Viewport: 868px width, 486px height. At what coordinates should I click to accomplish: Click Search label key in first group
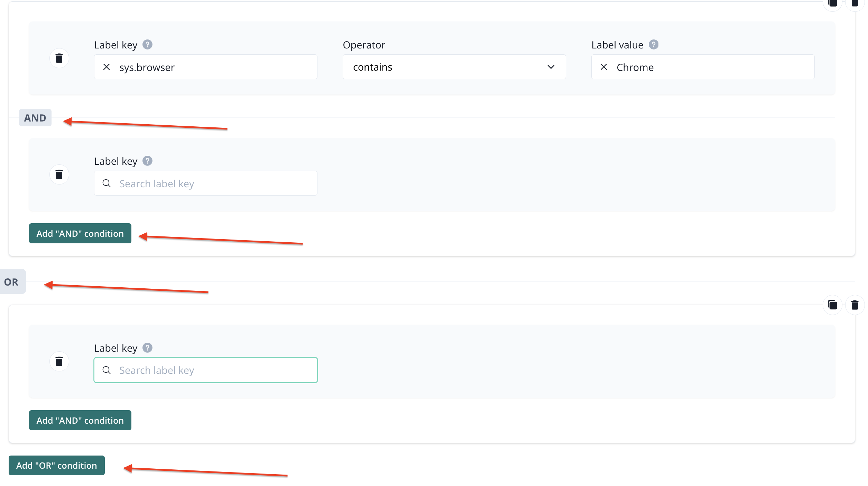click(214, 183)
